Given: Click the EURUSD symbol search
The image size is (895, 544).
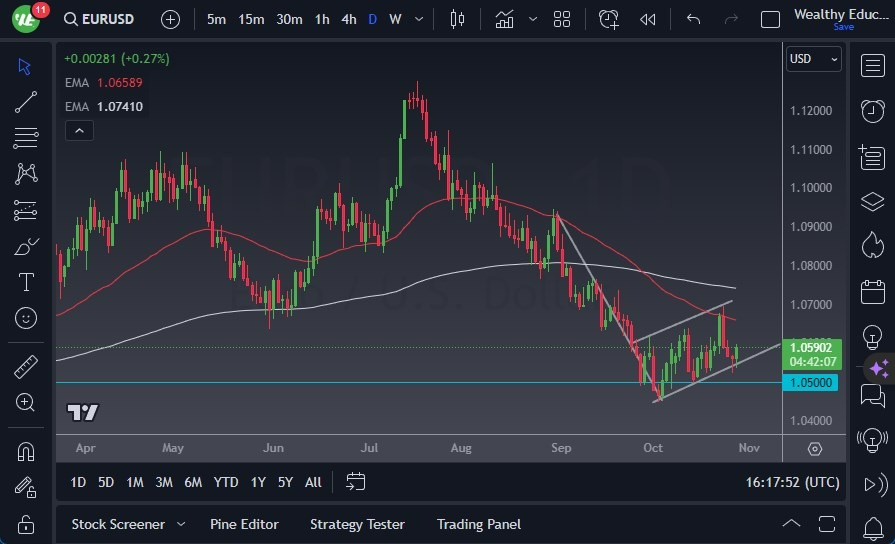Looking at the screenshot, I should 99,19.
